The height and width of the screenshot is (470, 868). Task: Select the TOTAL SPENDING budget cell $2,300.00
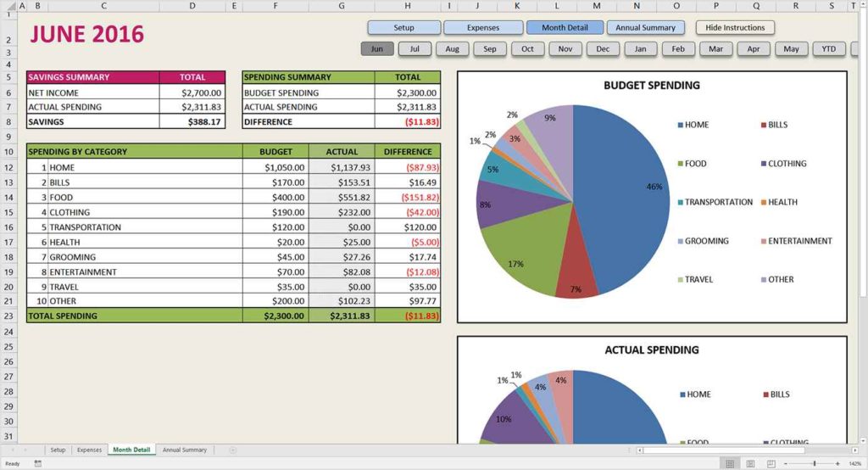275,316
